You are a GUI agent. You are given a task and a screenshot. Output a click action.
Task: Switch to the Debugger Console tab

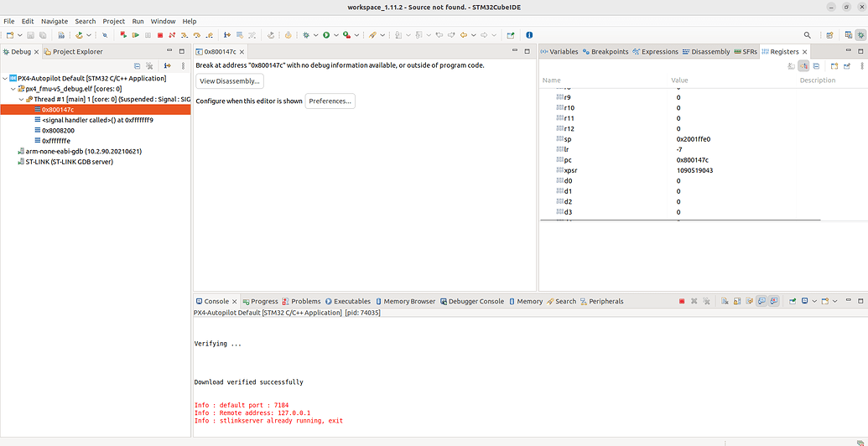tap(471, 301)
